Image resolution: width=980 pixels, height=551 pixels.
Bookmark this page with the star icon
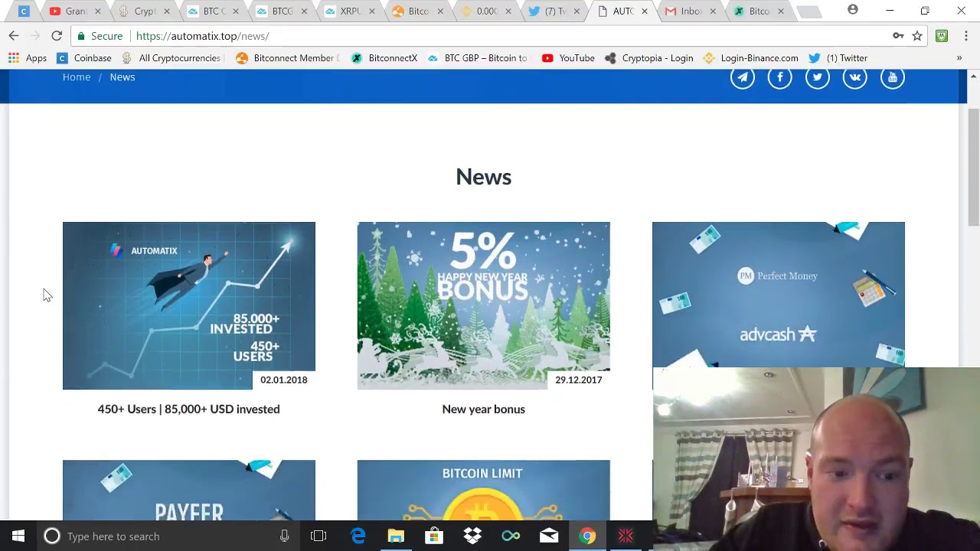coord(917,36)
